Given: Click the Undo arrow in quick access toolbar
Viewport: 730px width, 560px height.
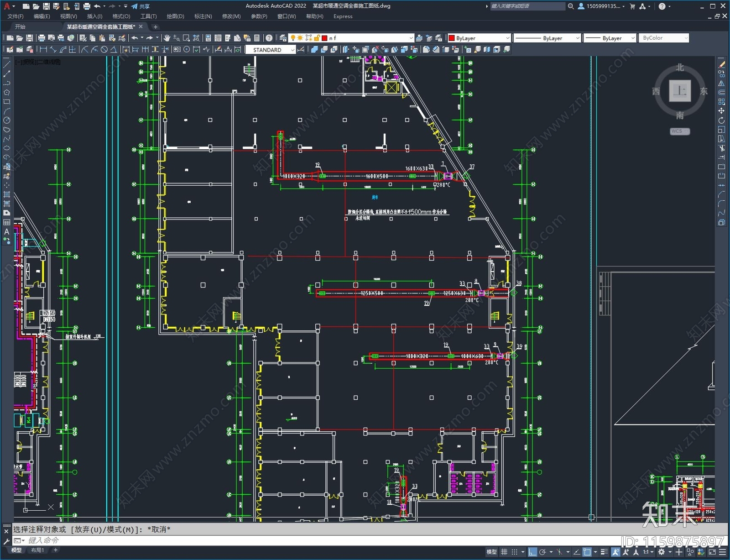Looking at the screenshot, I should tap(97, 6).
